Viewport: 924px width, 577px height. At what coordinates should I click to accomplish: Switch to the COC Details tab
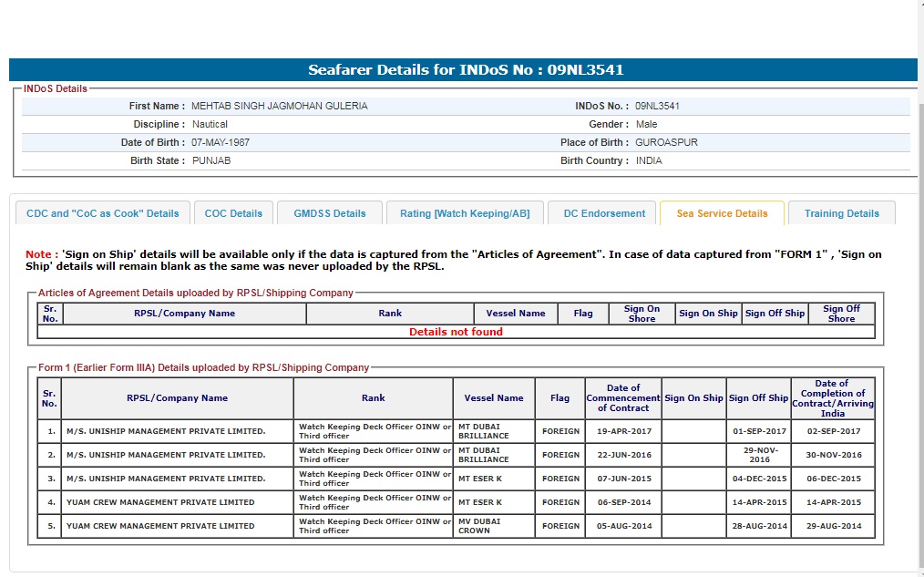233,213
